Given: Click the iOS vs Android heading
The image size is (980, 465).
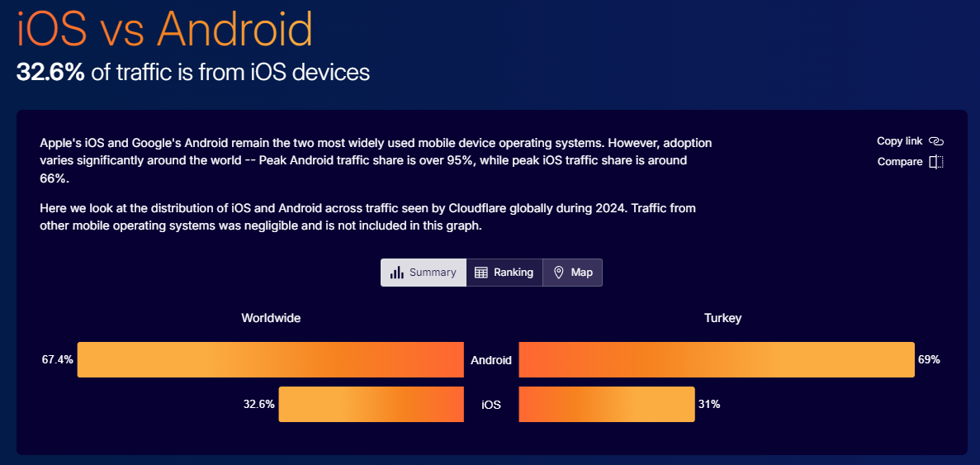Looking at the screenshot, I should click(x=165, y=29).
